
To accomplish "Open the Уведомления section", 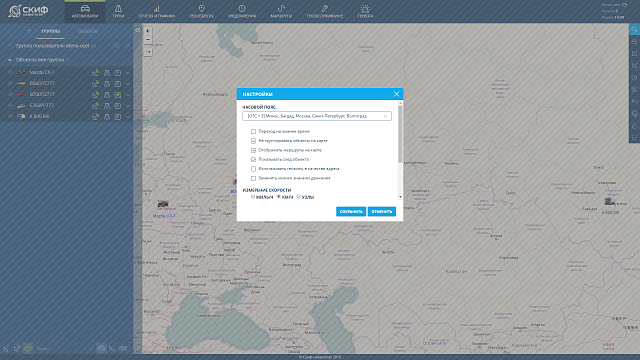I will click(x=242, y=11).
